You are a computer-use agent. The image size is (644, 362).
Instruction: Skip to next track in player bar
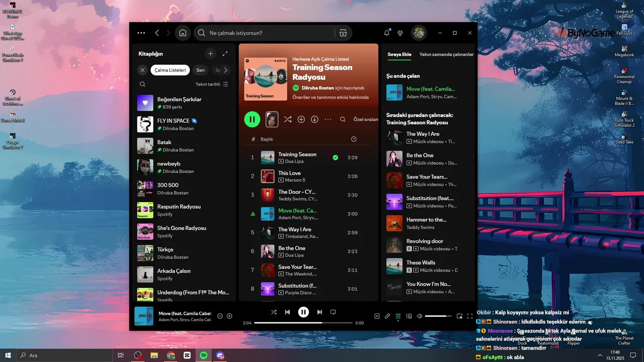point(319,312)
